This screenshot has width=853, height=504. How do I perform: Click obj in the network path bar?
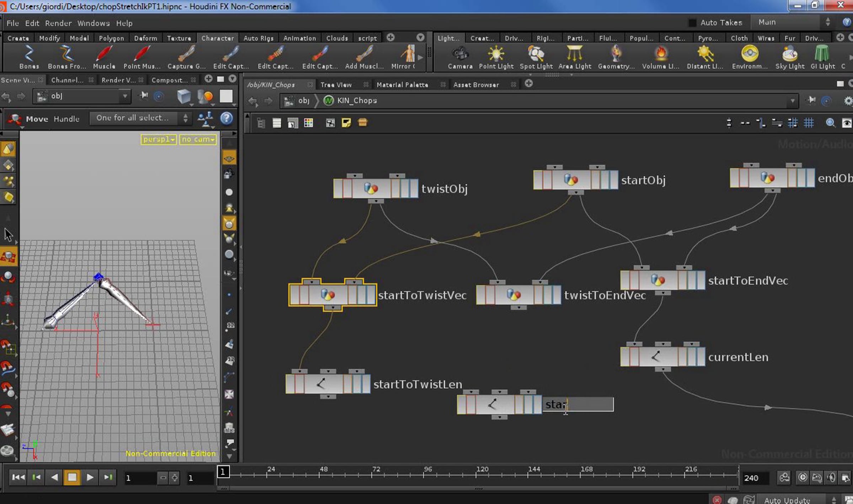point(304,101)
